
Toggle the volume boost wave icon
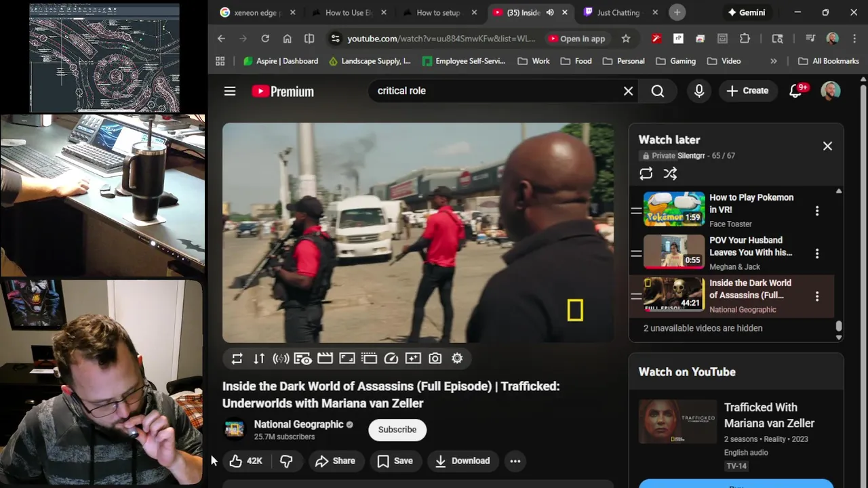281,359
